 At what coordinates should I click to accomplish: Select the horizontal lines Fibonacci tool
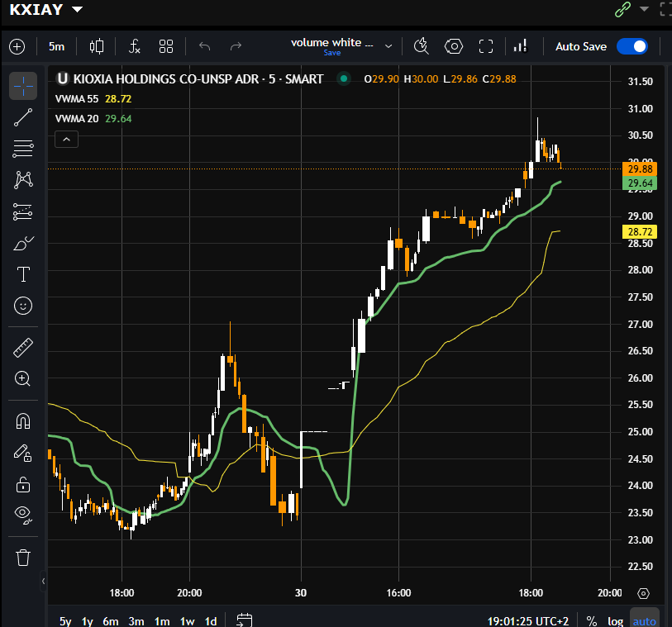pyautogui.click(x=23, y=149)
